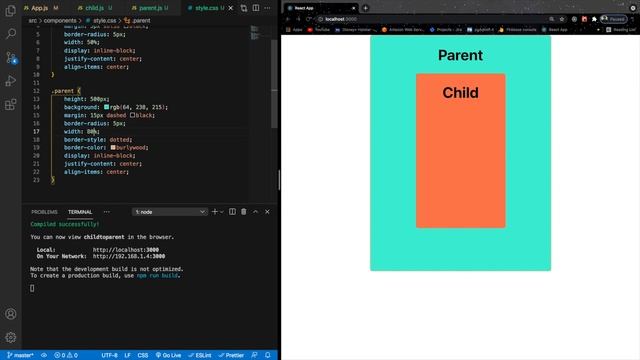640x360 pixels.
Task: Open a new browser tab
Action: click(x=365, y=8)
